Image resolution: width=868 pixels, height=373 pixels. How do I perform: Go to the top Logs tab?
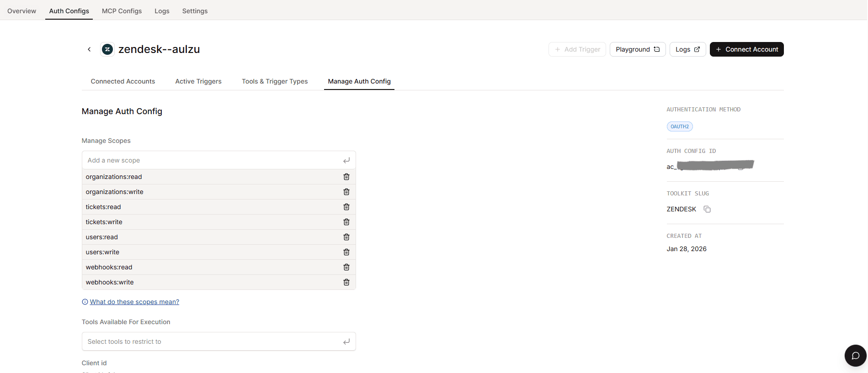click(162, 11)
